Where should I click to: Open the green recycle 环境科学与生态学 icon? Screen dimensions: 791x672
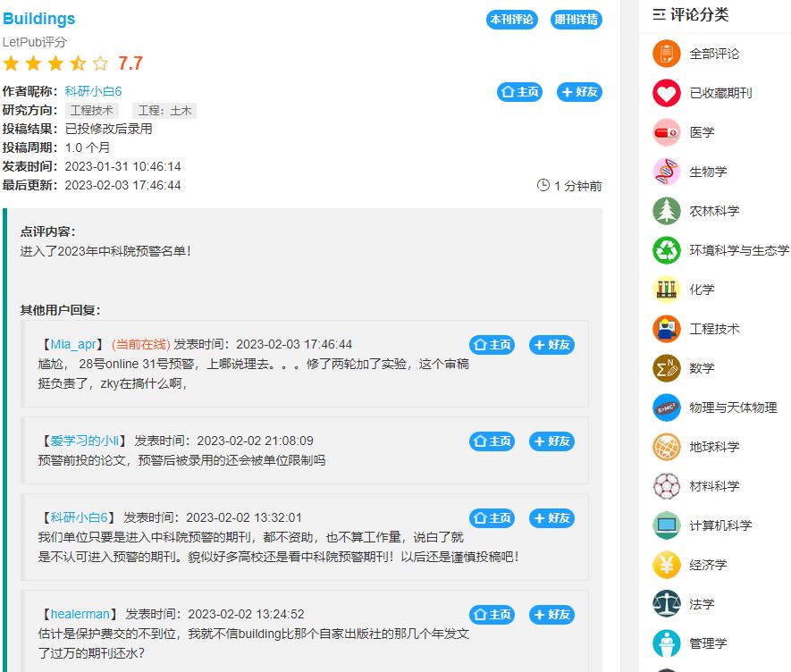(667, 250)
